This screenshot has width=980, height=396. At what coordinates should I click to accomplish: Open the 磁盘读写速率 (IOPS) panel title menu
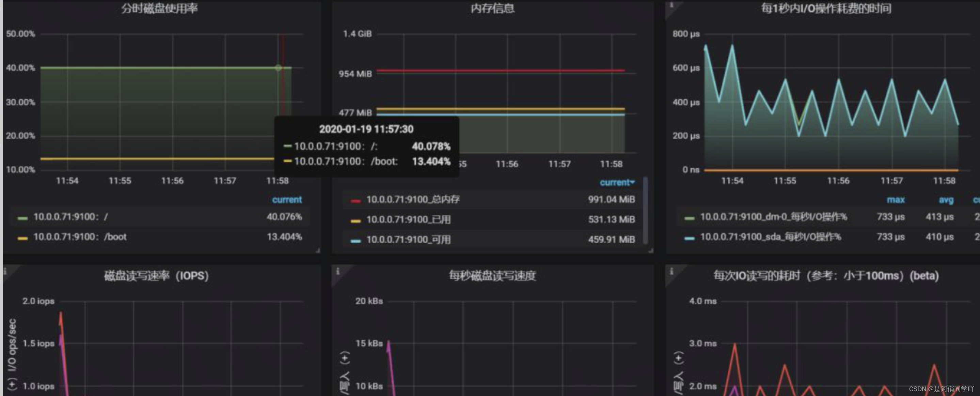(156, 276)
